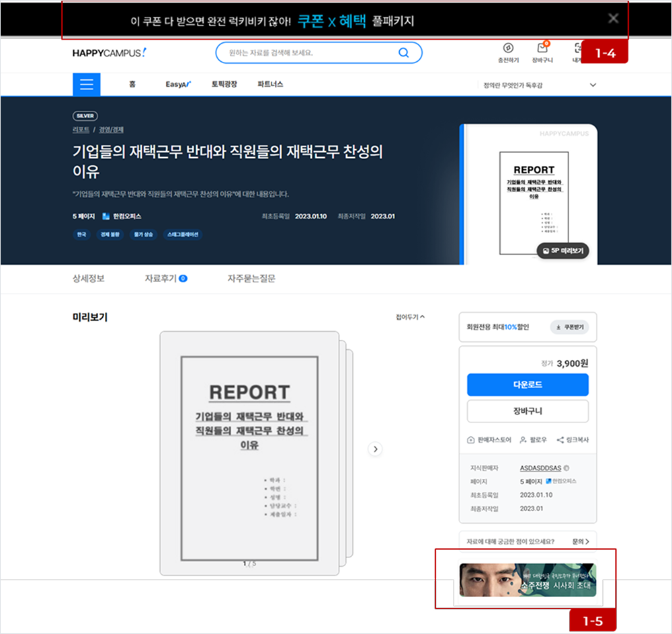Open EasyAI in the navigation menu
Image resolution: width=672 pixels, height=634 pixels.
[178, 85]
